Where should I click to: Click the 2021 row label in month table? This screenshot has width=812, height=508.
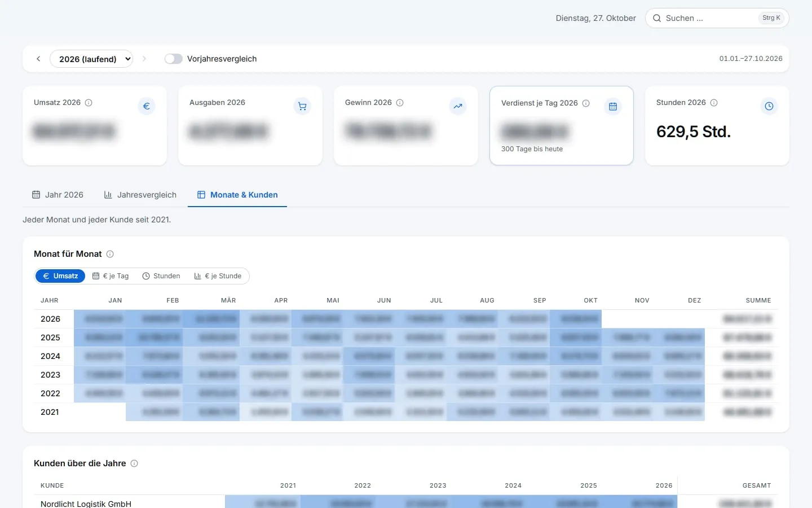click(50, 412)
